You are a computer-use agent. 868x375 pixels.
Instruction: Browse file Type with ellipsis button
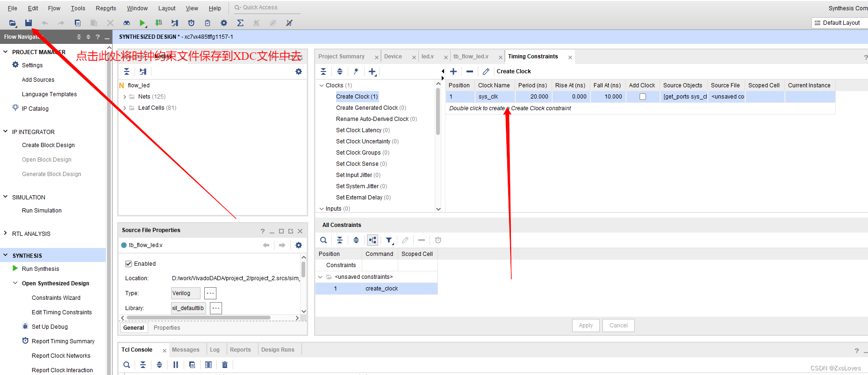click(210, 293)
